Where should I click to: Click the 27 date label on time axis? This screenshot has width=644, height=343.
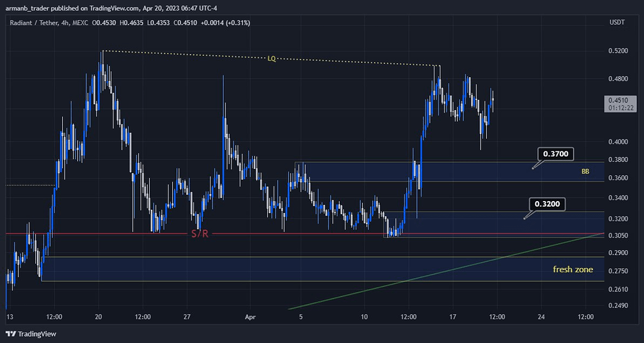[x=187, y=317]
